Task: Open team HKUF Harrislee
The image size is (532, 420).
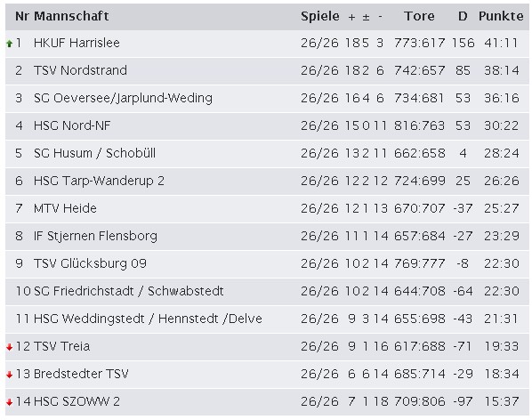Action: (77, 43)
